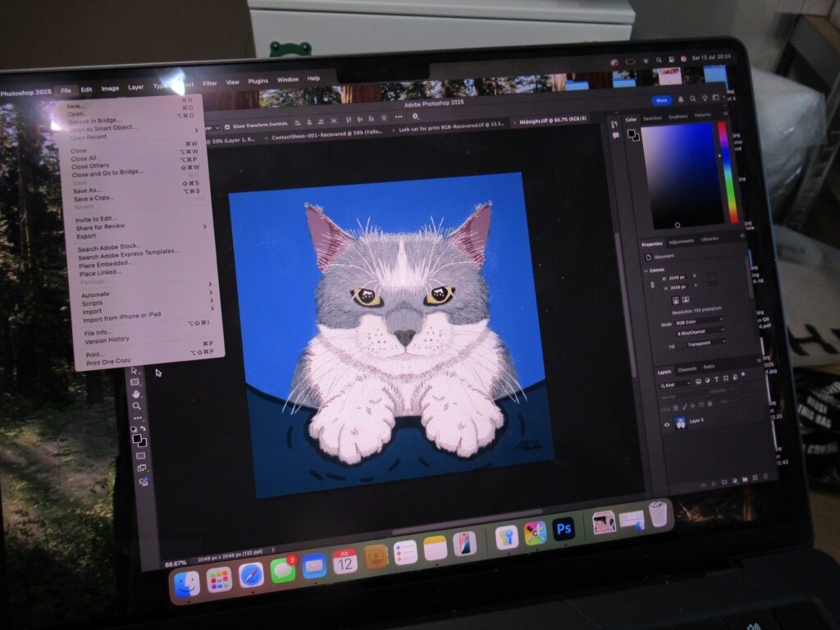Select the Rectangle shape tool
Screen dimensions: 840x630
(x=135, y=382)
